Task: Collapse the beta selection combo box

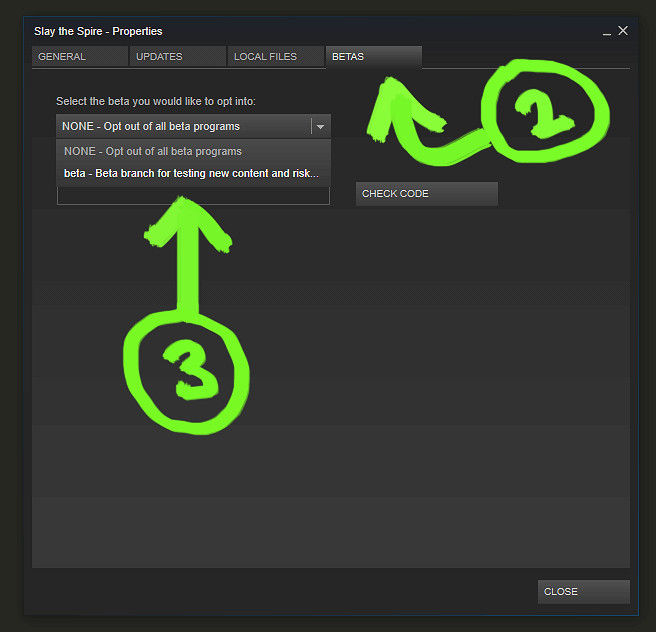Action: pyautogui.click(x=193, y=126)
